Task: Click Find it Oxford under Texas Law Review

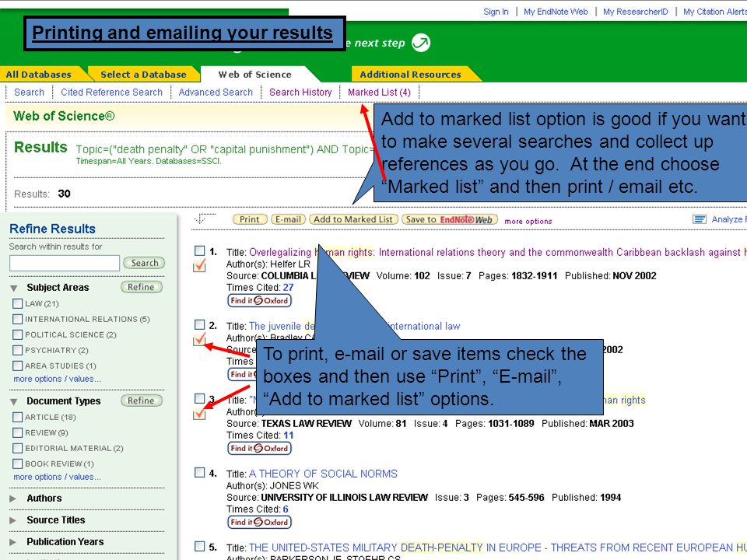Action: pos(259,448)
